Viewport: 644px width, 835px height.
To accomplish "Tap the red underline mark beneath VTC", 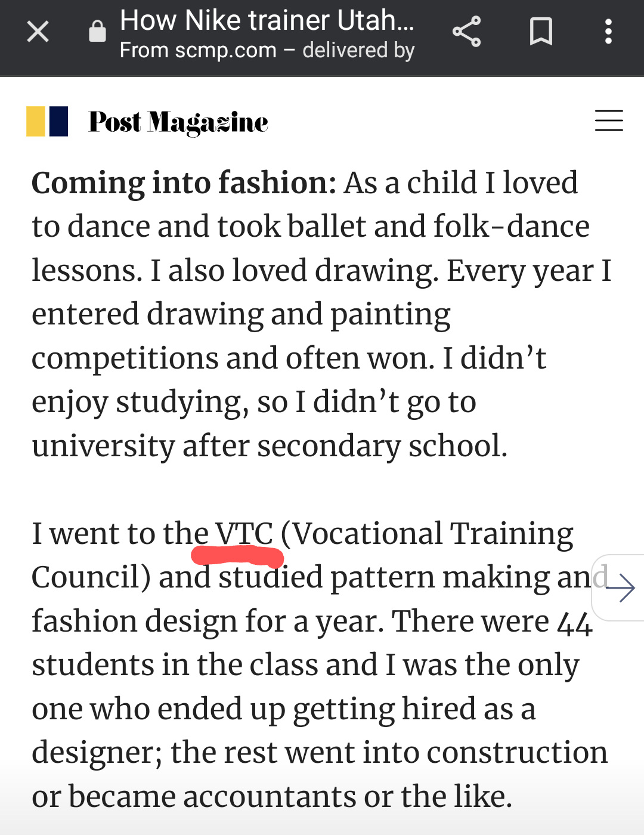I will click(x=237, y=556).
